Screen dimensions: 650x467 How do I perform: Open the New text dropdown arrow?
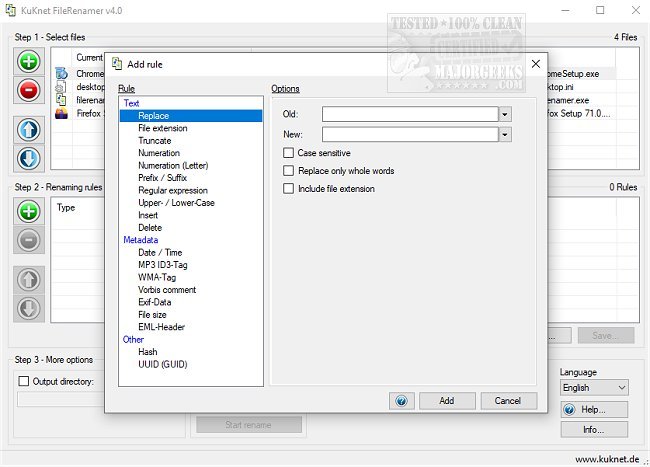[505, 134]
